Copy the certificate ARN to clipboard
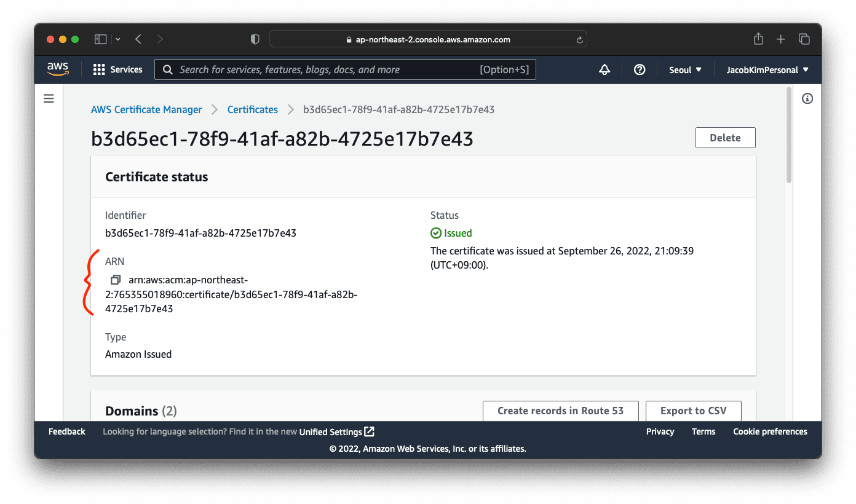 pyautogui.click(x=115, y=280)
